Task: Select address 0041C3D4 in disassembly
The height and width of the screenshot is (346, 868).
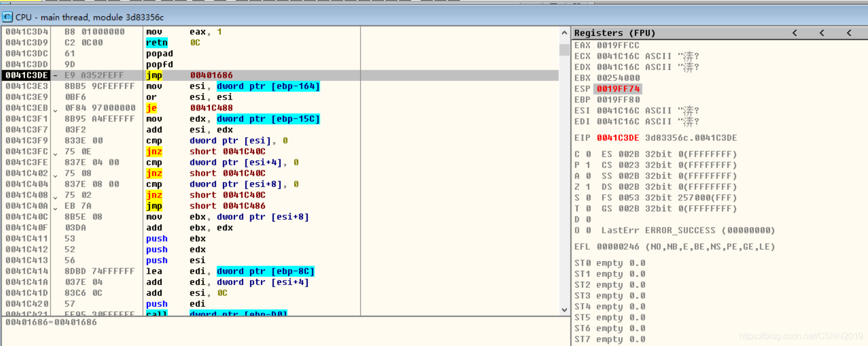Action: [27, 32]
